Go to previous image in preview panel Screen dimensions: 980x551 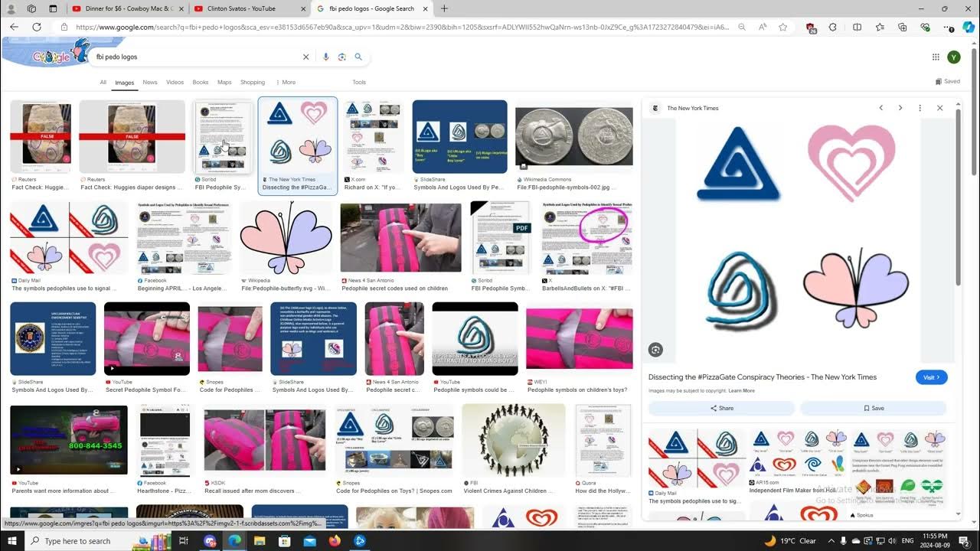tap(880, 108)
